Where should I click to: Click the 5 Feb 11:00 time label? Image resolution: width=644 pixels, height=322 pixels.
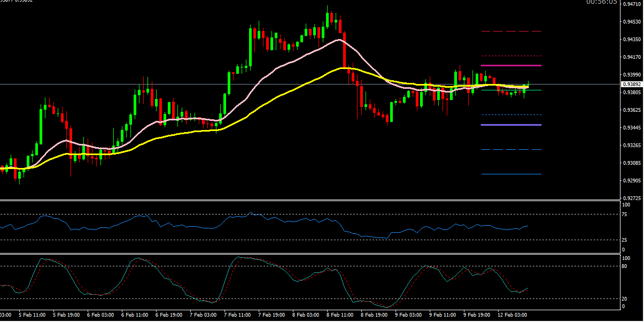pyautogui.click(x=32, y=315)
